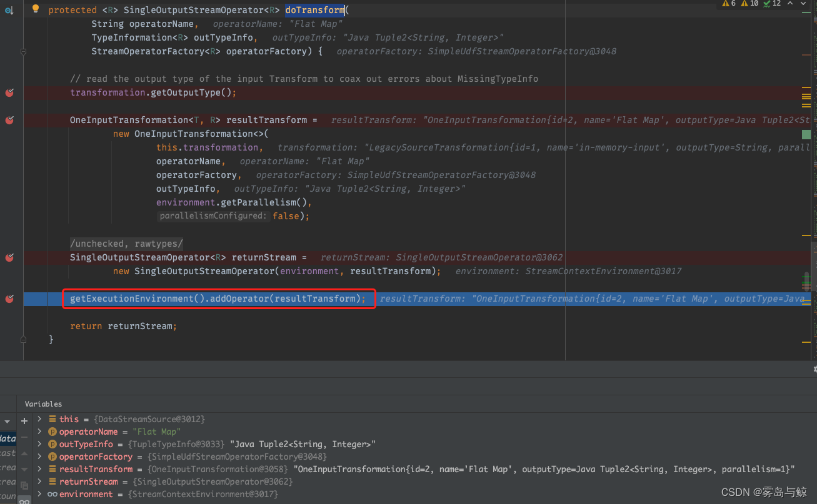Expand the returnStream variable node
Image resolution: width=817 pixels, height=504 pixels.
point(39,482)
